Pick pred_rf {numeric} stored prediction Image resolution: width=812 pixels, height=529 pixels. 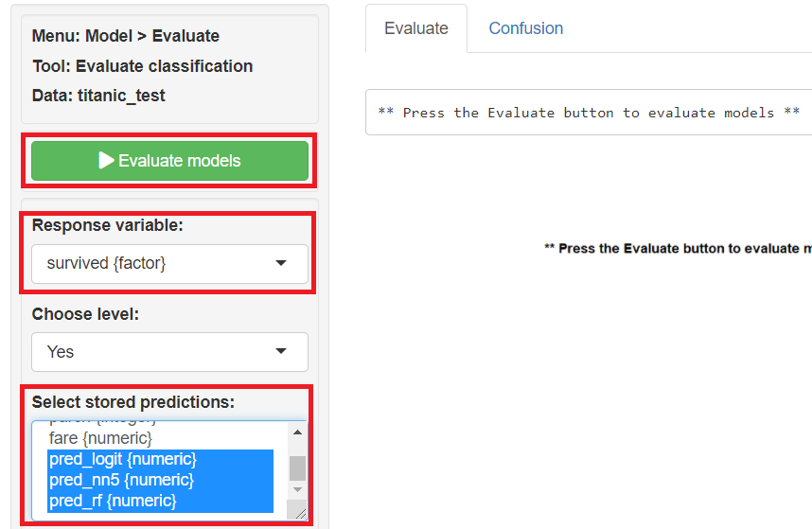click(113, 501)
